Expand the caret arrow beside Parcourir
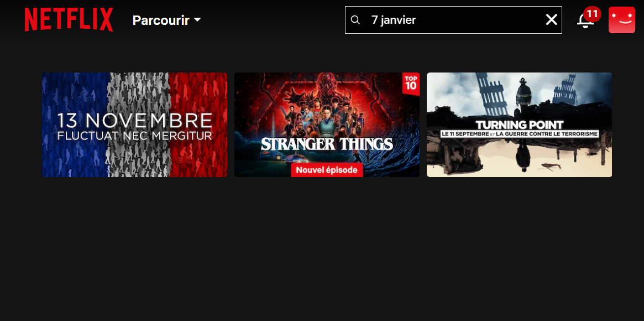The height and width of the screenshot is (321, 644). [197, 20]
